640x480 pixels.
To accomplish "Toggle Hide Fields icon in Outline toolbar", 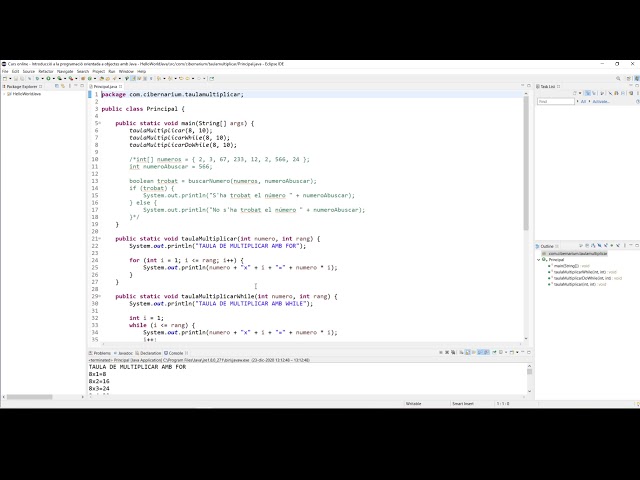I will point(600,246).
